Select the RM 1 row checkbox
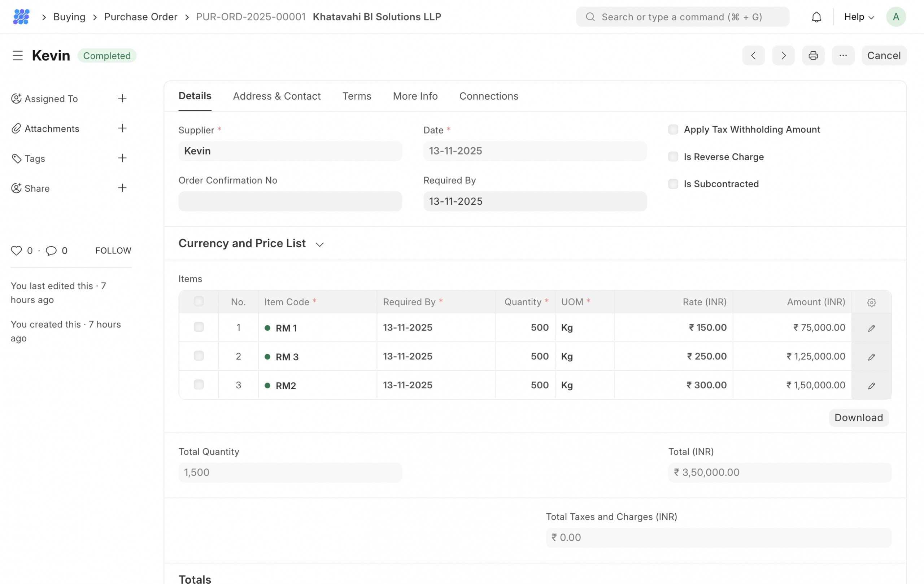924x584 pixels. (x=199, y=327)
